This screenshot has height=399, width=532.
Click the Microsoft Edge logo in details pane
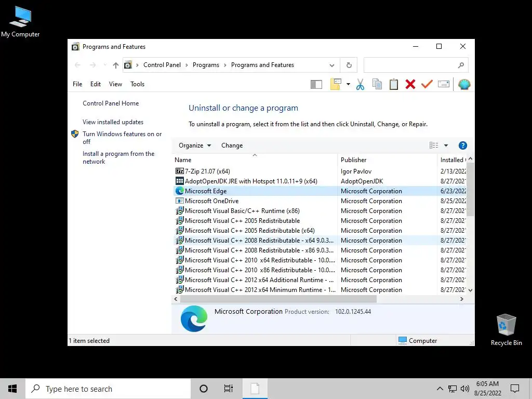(x=194, y=318)
